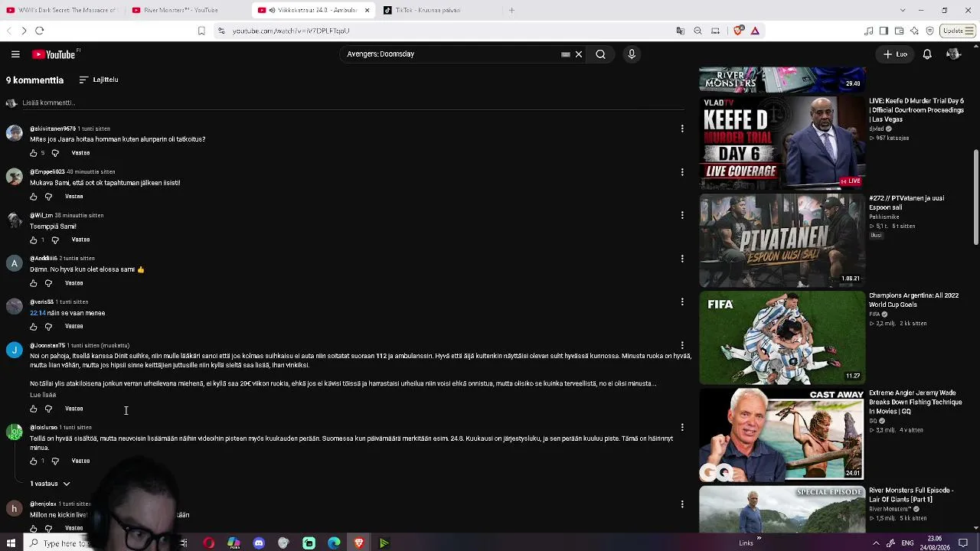Open options menu for @akivitanen9670 comment
The image size is (980, 551).
tap(682, 129)
